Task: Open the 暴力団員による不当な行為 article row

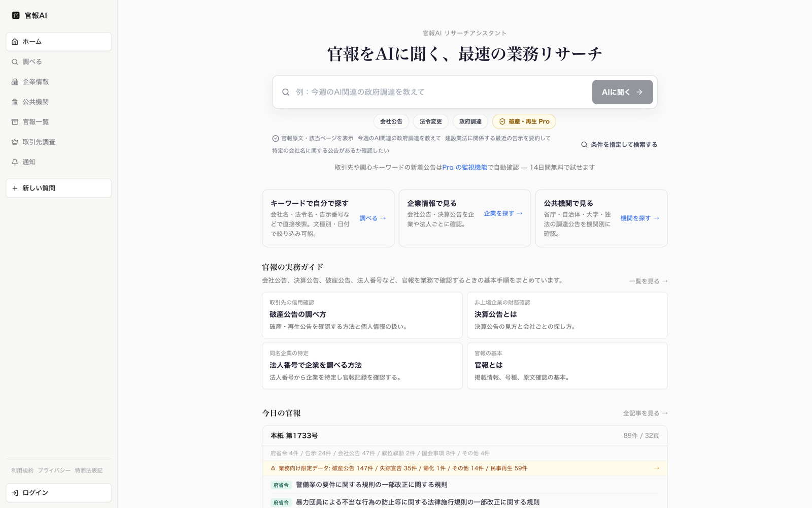Action: pyautogui.click(x=465, y=502)
